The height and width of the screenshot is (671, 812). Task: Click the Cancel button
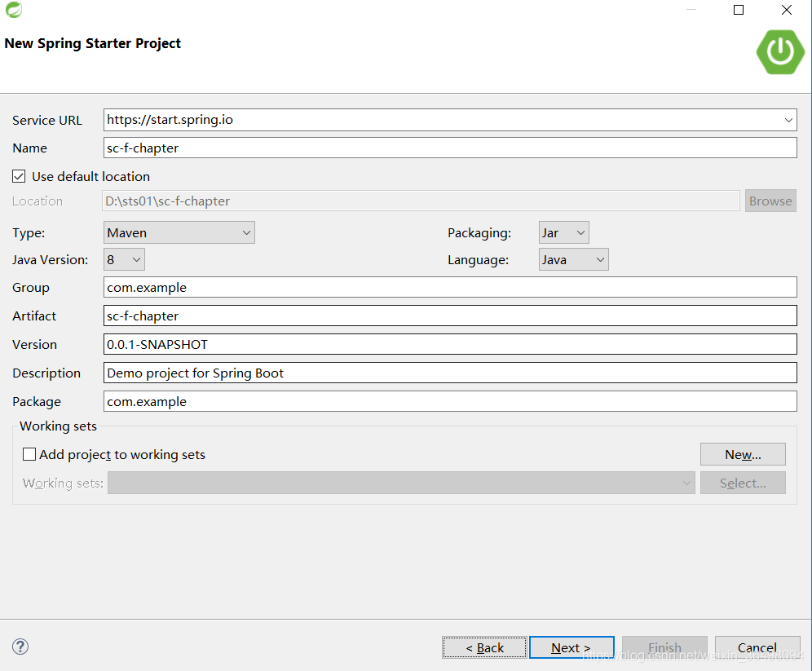(757, 647)
